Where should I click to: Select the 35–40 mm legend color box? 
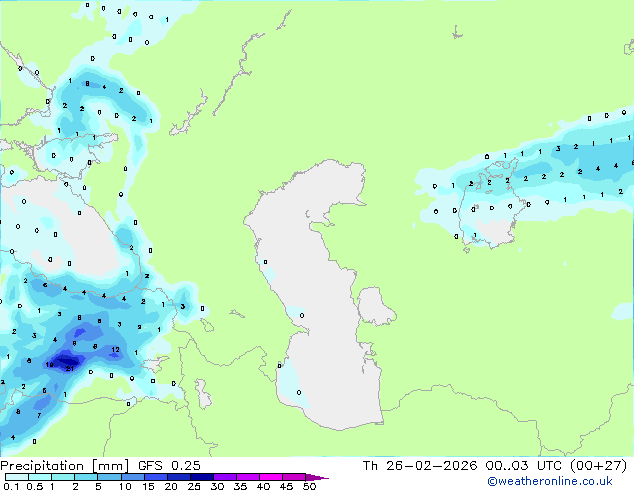pos(247,477)
